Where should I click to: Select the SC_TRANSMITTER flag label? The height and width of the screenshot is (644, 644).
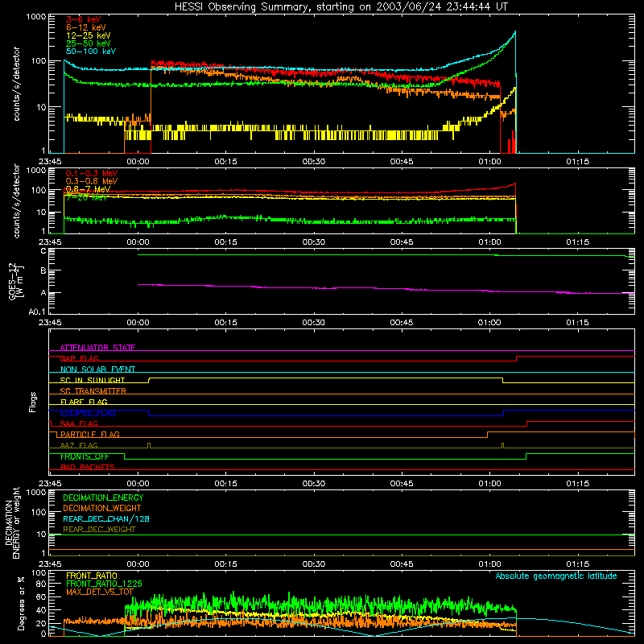(x=93, y=391)
